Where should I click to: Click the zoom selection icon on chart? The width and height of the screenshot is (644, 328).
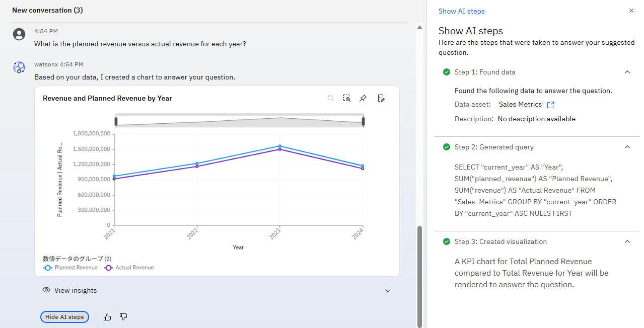click(x=347, y=98)
